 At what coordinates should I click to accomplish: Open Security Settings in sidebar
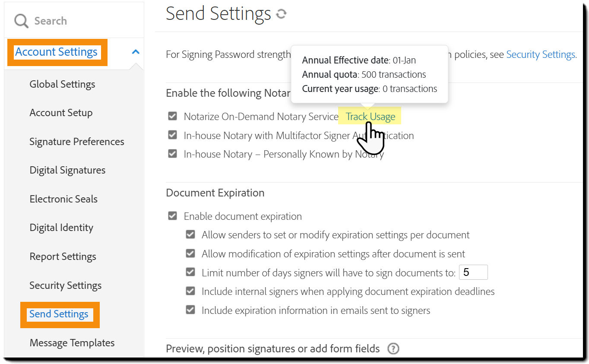(x=65, y=285)
